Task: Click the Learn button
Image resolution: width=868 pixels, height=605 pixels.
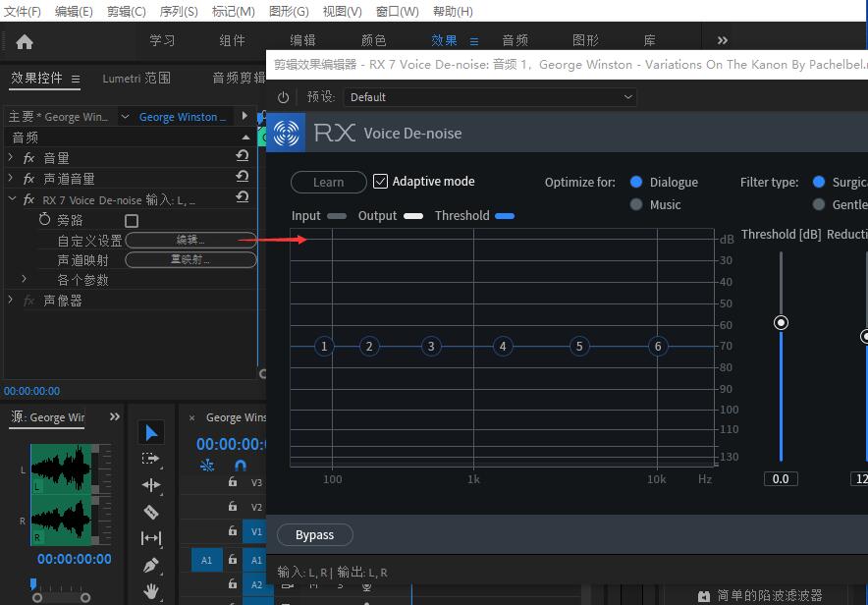Action: click(x=328, y=182)
